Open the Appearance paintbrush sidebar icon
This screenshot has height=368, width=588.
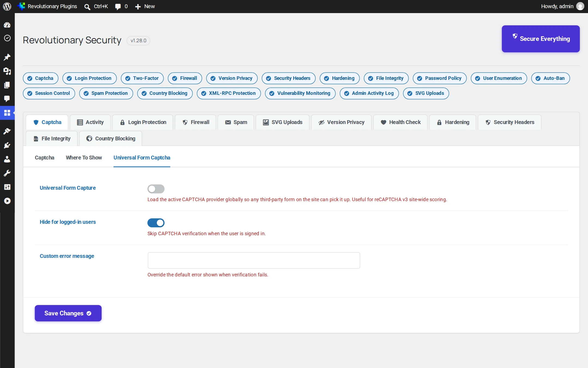(x=7, y=131)
